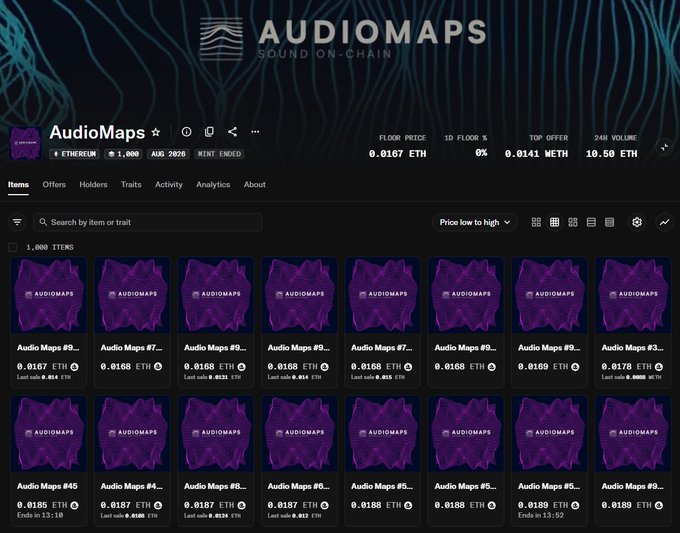Click the MINT ENDED badge
680x533 pixels.
coord(219,154)
